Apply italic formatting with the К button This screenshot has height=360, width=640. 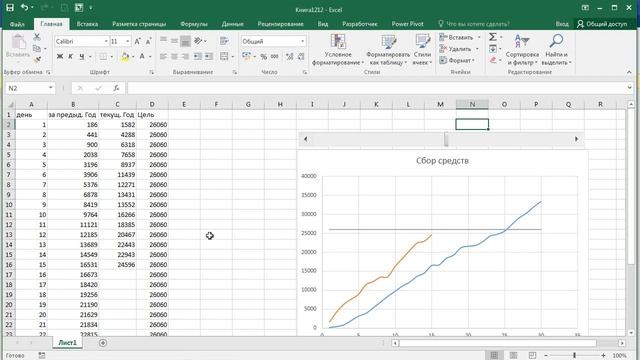70,56
